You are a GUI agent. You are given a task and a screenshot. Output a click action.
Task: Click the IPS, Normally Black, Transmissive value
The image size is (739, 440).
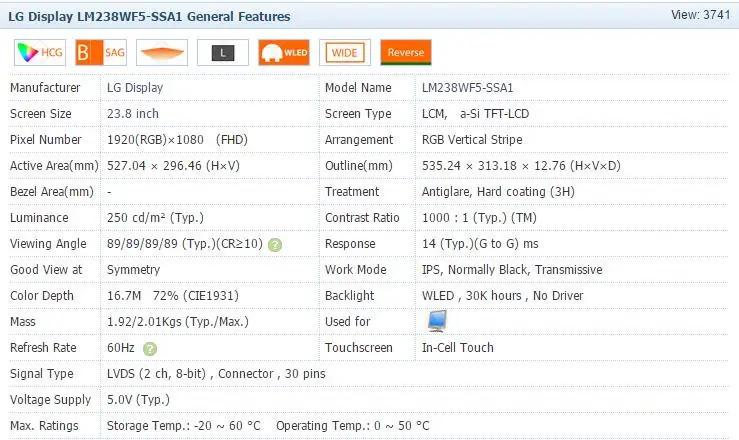(x=512, y=269)
